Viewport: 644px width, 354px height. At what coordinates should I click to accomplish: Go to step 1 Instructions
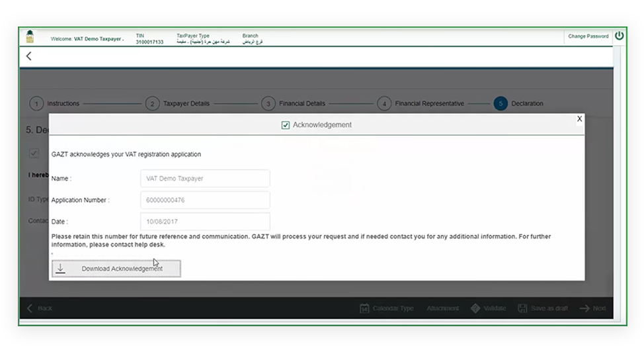point(36,104)
